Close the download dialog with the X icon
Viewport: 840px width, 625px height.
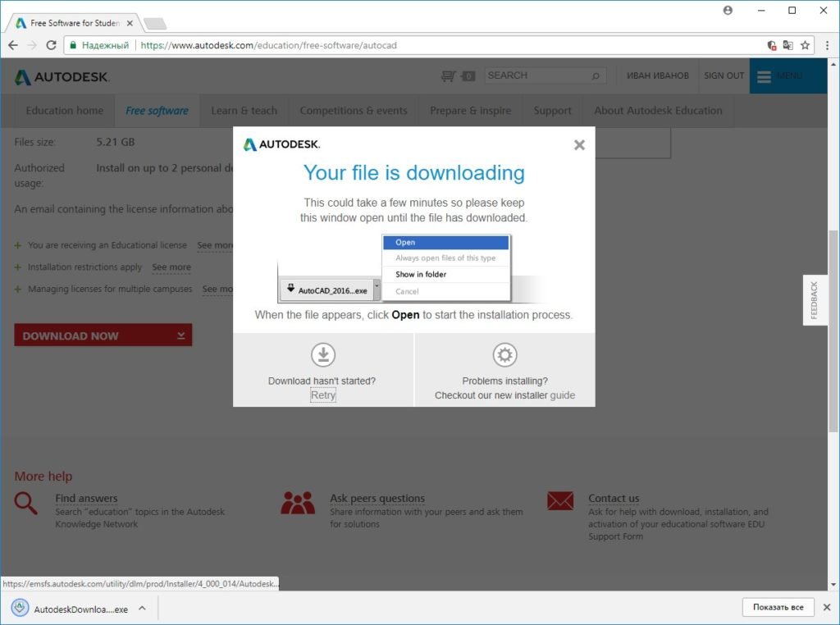[x=579, y=144]
